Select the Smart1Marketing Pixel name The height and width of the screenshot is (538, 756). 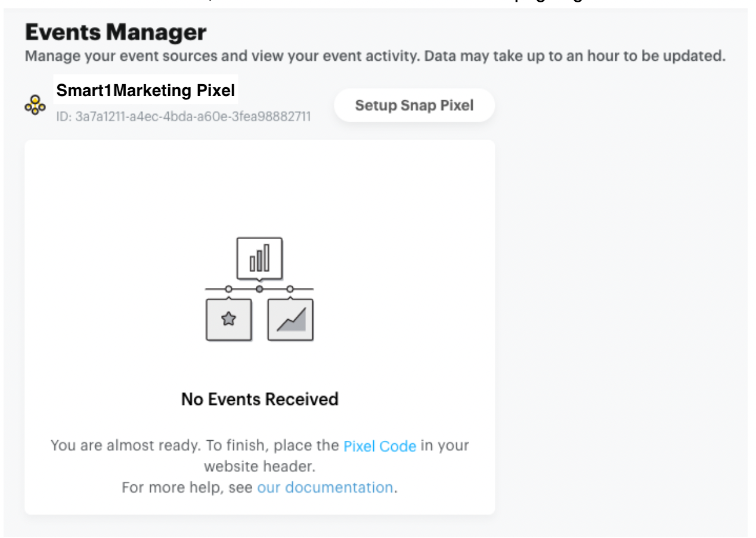[x=145, y=91]
